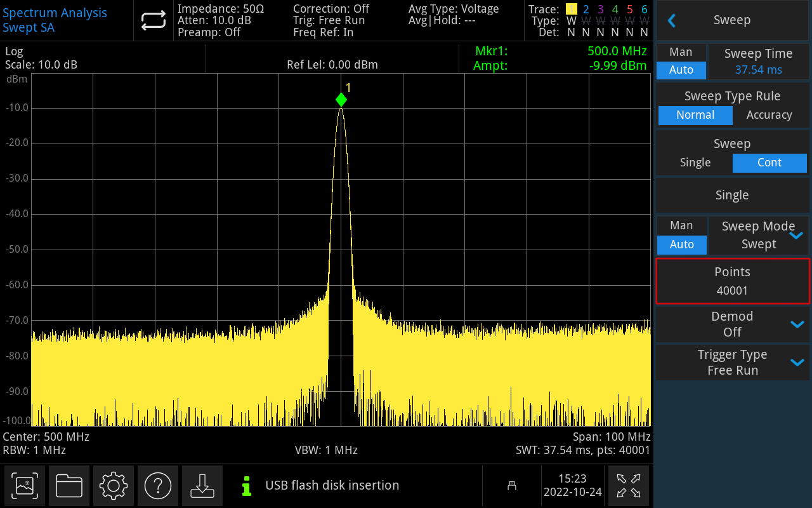This screenshot has width=812, height=508.
Task: Click the continuous sweep loop icon
Action: pyautogui.click(x=153, y=21)
